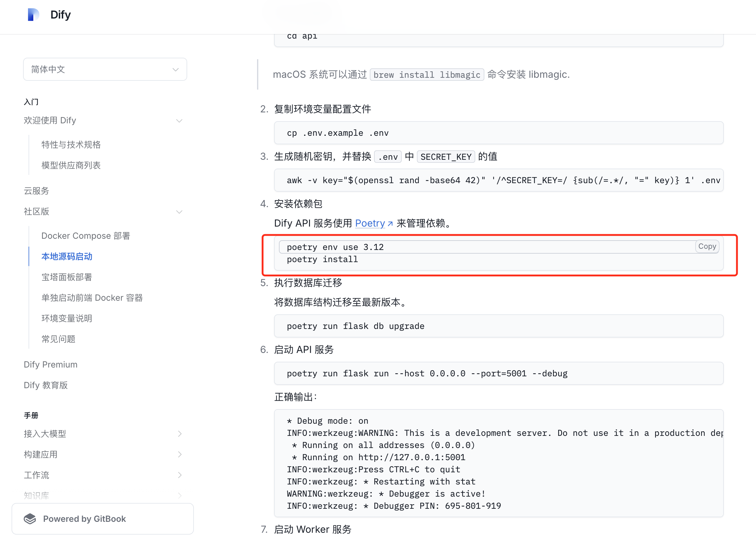
Task: Expand the 工作流 section arrow
Action: (180, 475)
